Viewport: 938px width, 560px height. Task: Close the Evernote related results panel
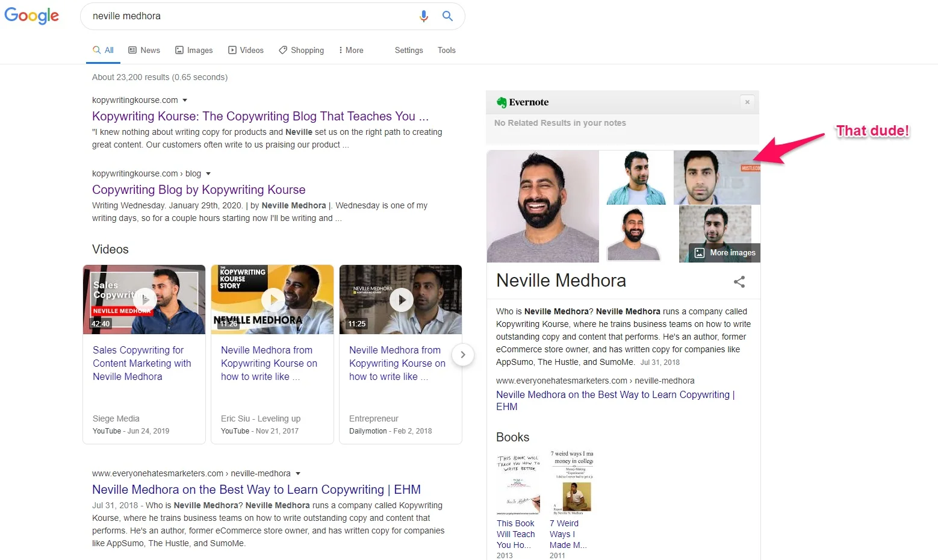pos(747,102)
